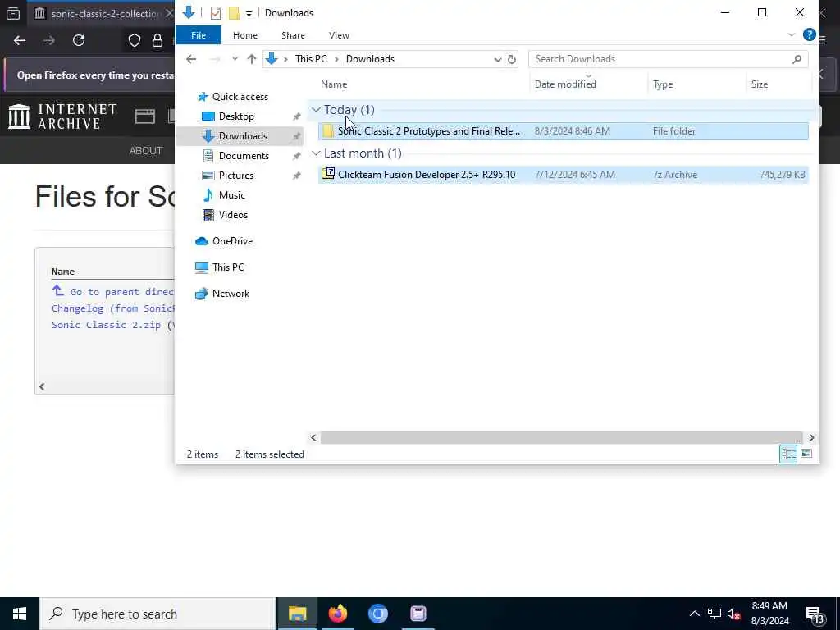Viewport: 840px width, 630px height.
Task: Open the File ribbon tab
Action: [199, 35]
